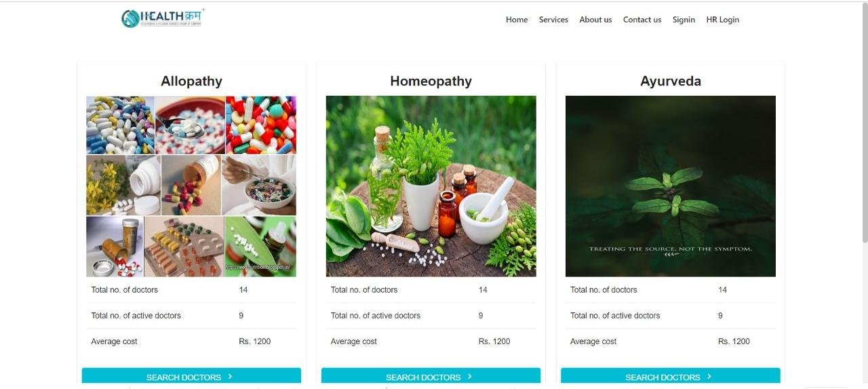This screenshot has width=868, height=389.
Task: Open HR Login page
Action: (x=723, y=20)
